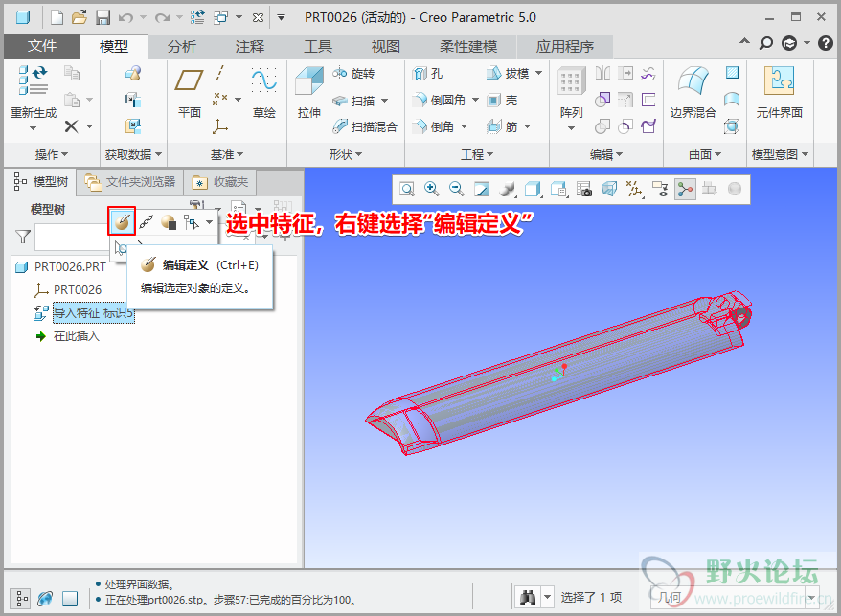The height and width of the screenshot is (616, 841).
Task: Click the Repaint icon in graphics toolbar
Action: 482,189
